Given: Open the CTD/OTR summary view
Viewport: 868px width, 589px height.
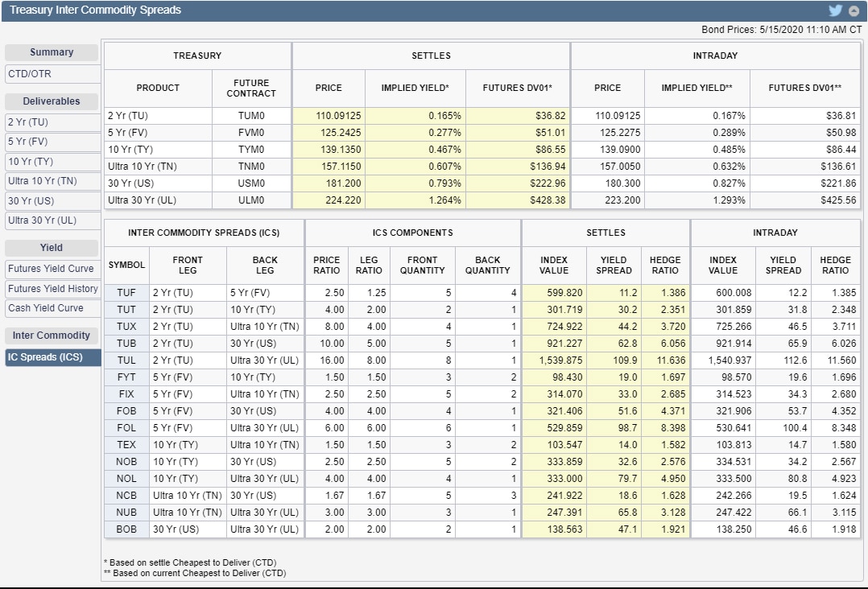Looking at the screenshot, I should (52, 74).
